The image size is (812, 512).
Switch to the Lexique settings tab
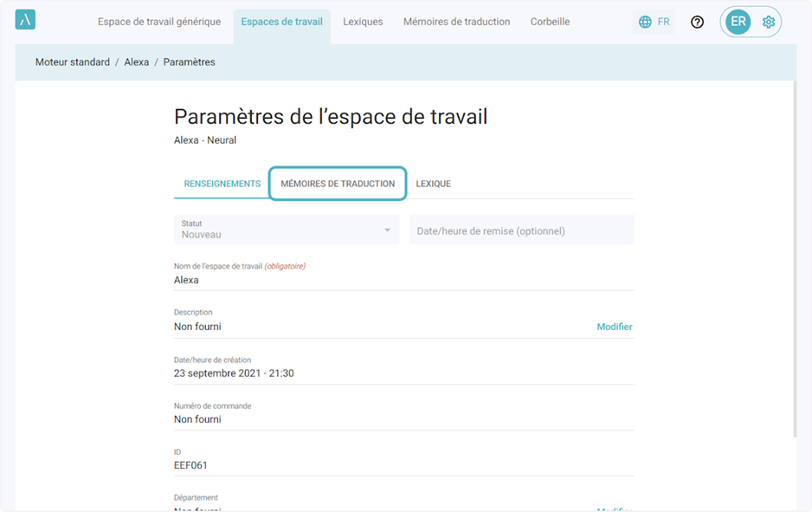click(x=433, y=184)
